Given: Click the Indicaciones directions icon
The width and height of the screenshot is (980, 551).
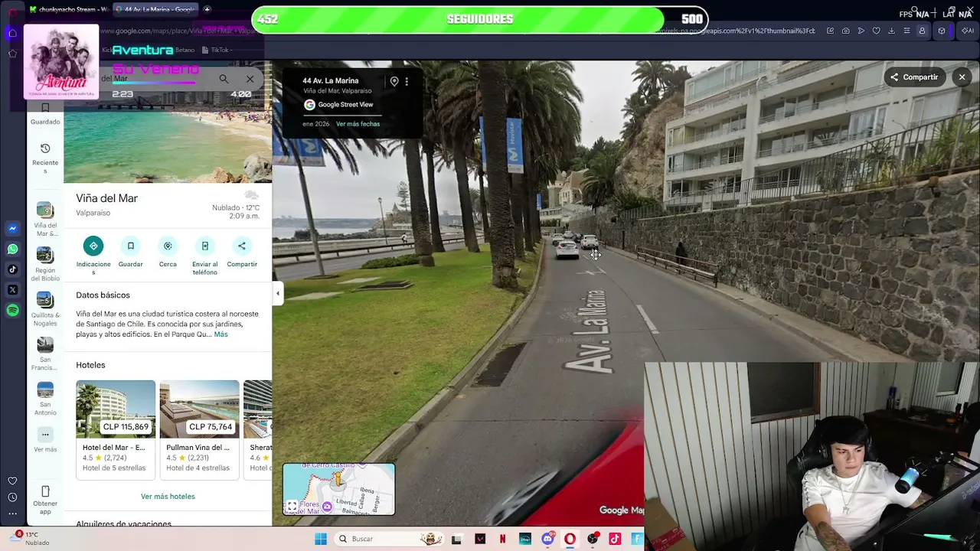Looking at the screenshot, I should (93, 246).
